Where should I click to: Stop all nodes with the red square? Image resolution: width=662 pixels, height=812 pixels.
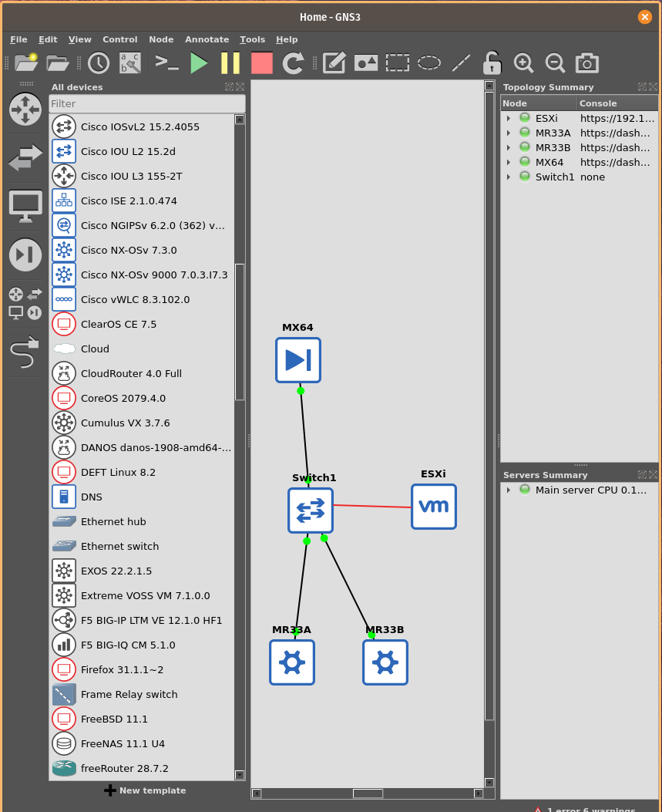[262, 63]
